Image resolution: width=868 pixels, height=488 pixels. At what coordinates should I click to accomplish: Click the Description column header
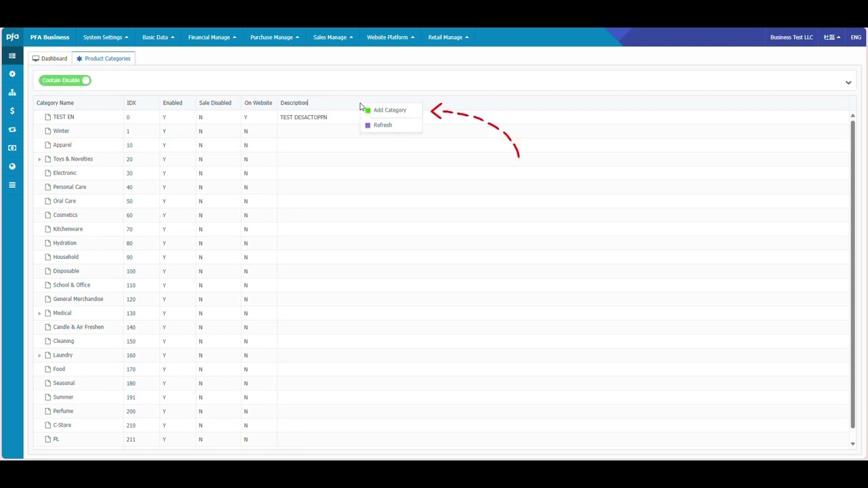click(294, 103)
